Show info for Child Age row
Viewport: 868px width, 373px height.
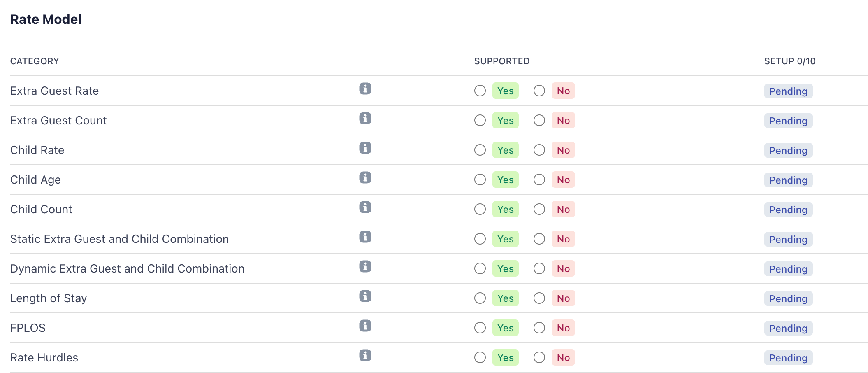(365, 178)
